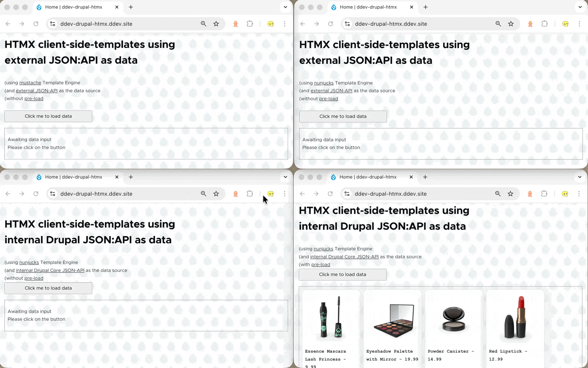Screen dimensions: 588x368
Task: Open extensions puzzle icon in bottom-left window
Action: 250,194
